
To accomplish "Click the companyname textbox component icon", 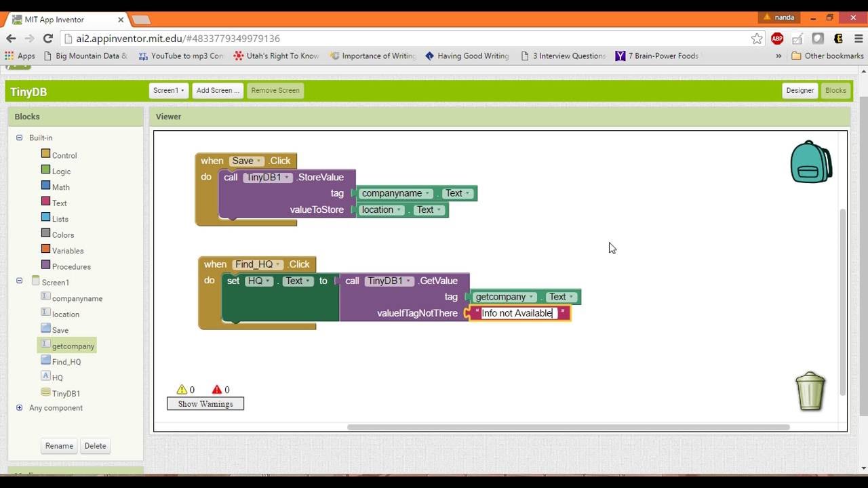I will (x=46, y=297).
